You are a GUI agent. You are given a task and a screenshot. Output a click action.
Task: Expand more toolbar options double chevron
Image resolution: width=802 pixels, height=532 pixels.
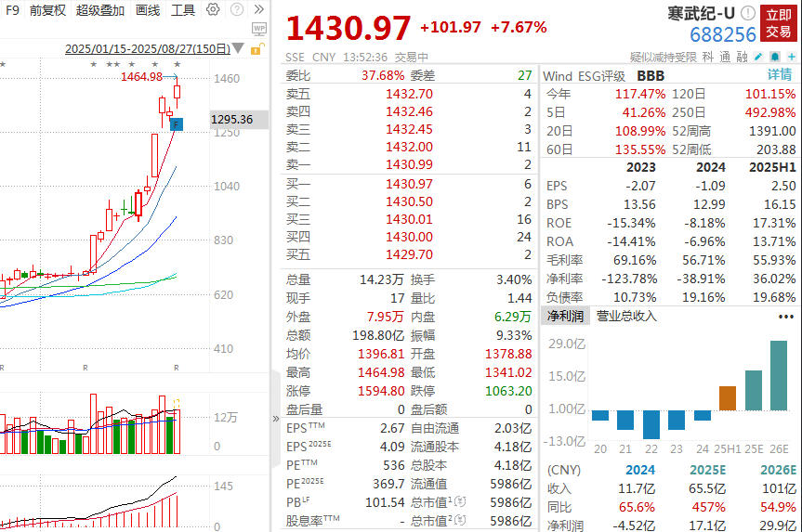coord(258,9)
